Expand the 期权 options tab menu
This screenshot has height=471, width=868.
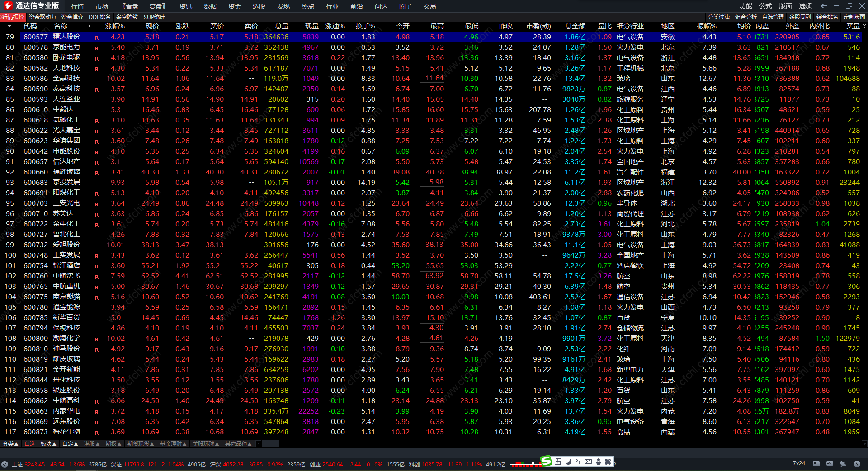point(113,444)
